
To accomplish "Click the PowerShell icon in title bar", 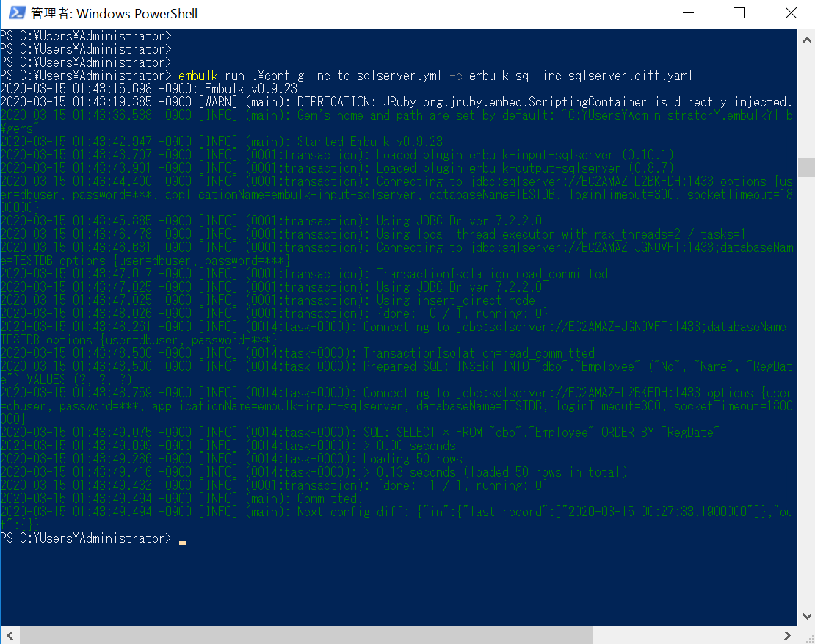I will click(x=17, y=13).
